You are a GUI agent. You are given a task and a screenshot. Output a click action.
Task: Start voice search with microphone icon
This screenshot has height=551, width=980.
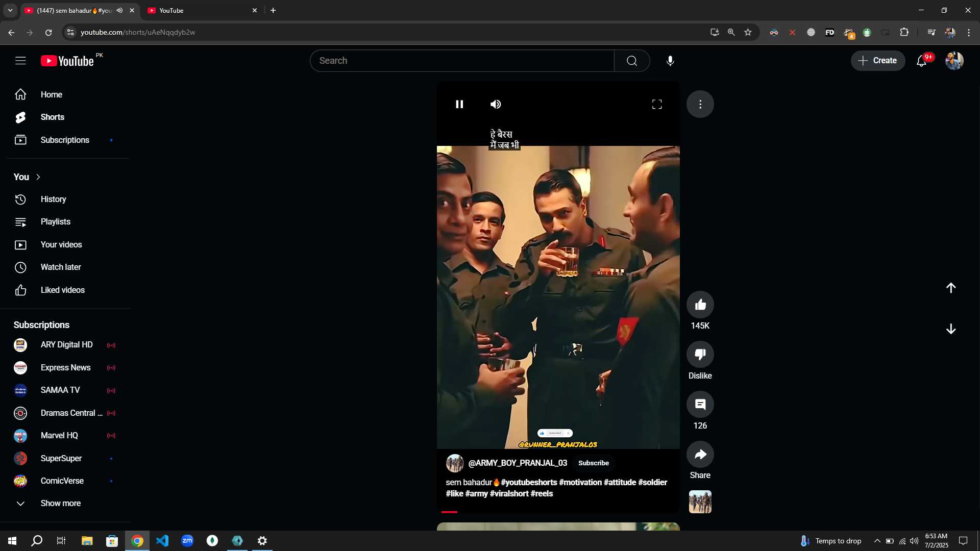670,61
